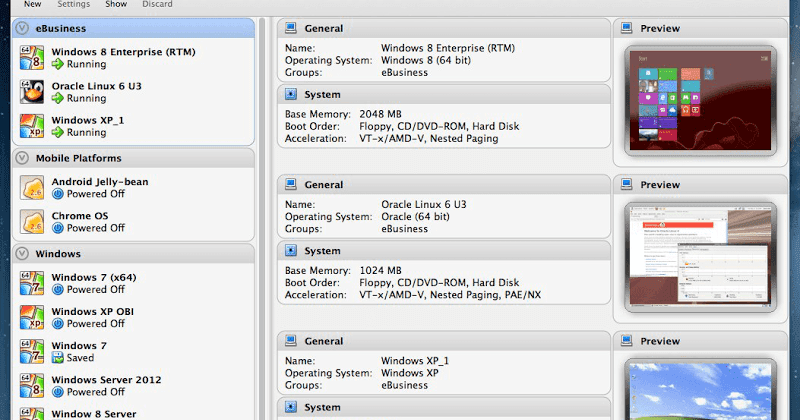Select the Windows 7 (x64) VM icon
The image size is (800, 420).
[x=32, y=283]
